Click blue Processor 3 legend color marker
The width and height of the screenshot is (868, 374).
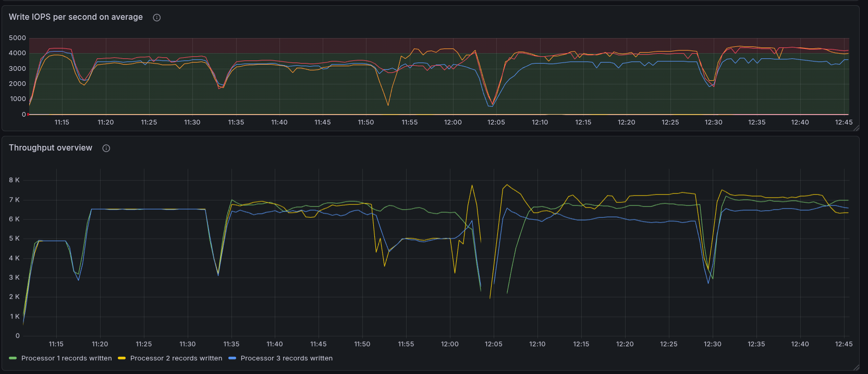point(233,358)
